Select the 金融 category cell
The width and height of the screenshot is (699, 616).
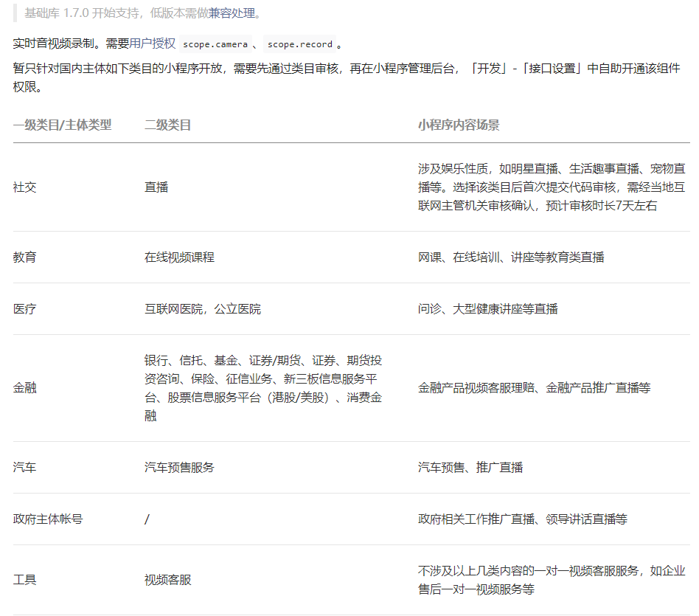24,388
